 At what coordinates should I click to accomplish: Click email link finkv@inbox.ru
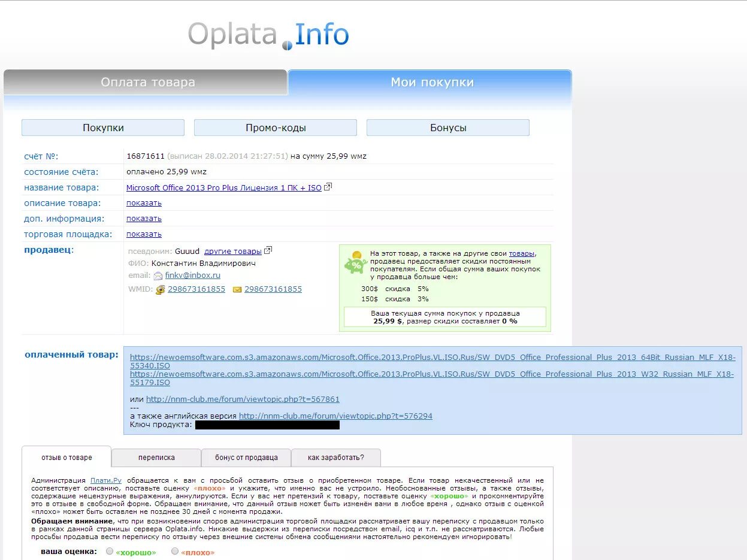click(193, 276)
